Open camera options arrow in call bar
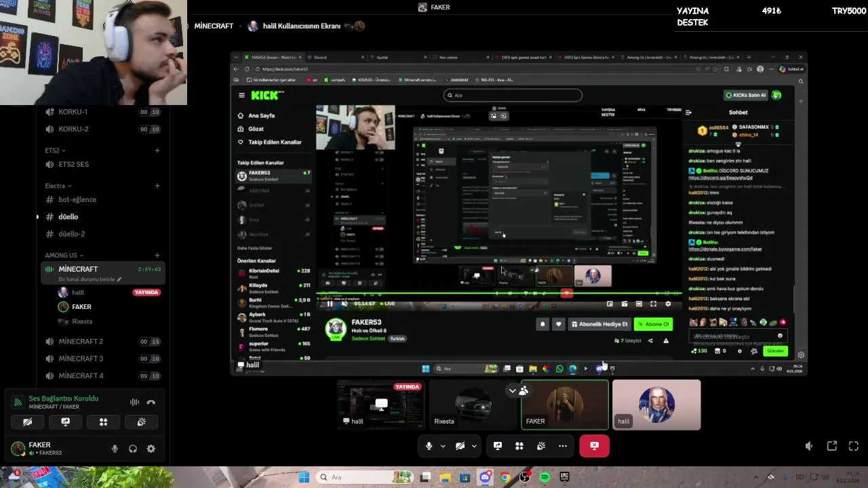868x488 pixels. coord(474,446)
